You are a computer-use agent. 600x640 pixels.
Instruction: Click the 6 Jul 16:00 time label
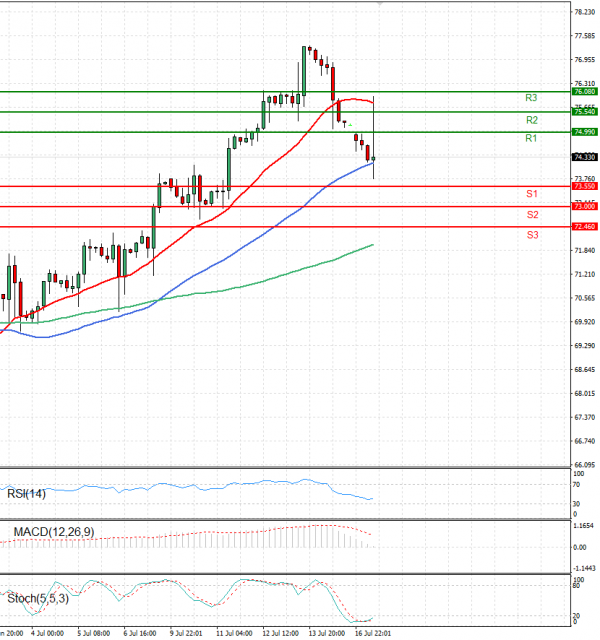140,633
